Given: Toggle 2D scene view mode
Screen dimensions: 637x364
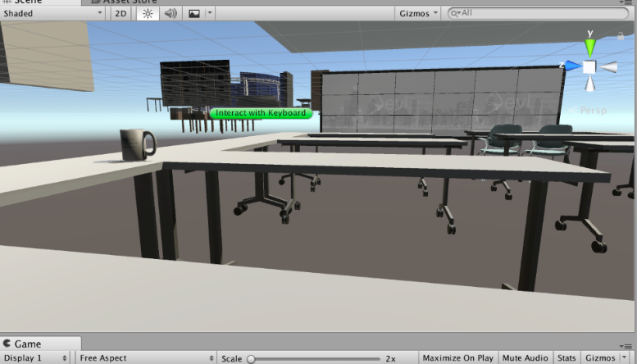Looking at the screenshot, I should [121, 13].
